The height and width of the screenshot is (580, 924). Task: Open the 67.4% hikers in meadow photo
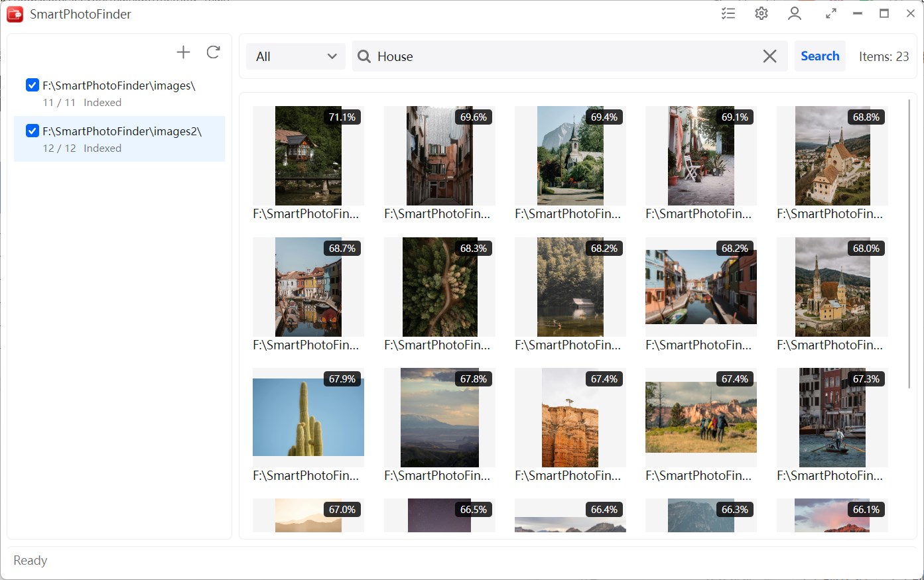pyautogui.click(x=701, y=417)
